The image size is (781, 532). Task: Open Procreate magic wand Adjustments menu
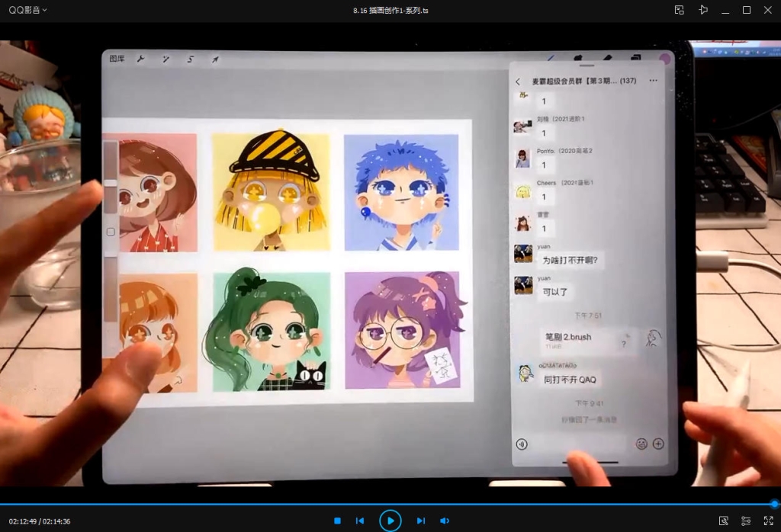click(166, 59)
